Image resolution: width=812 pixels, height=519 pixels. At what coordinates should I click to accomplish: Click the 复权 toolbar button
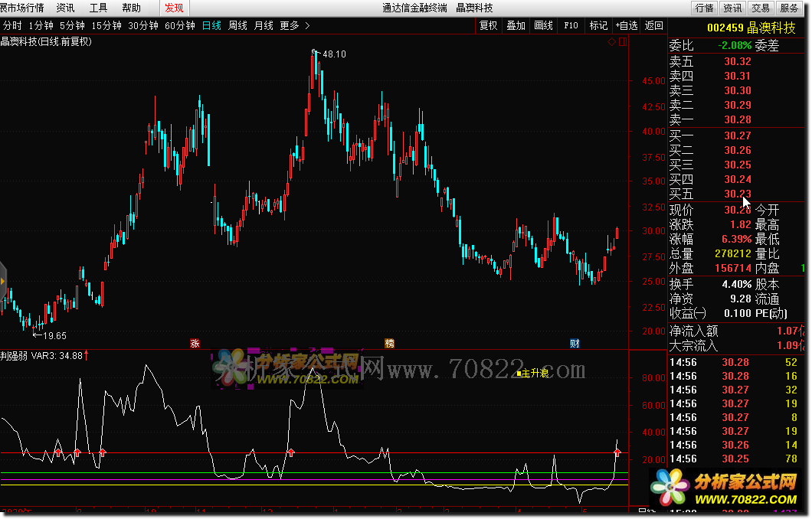tap(488, 25)
